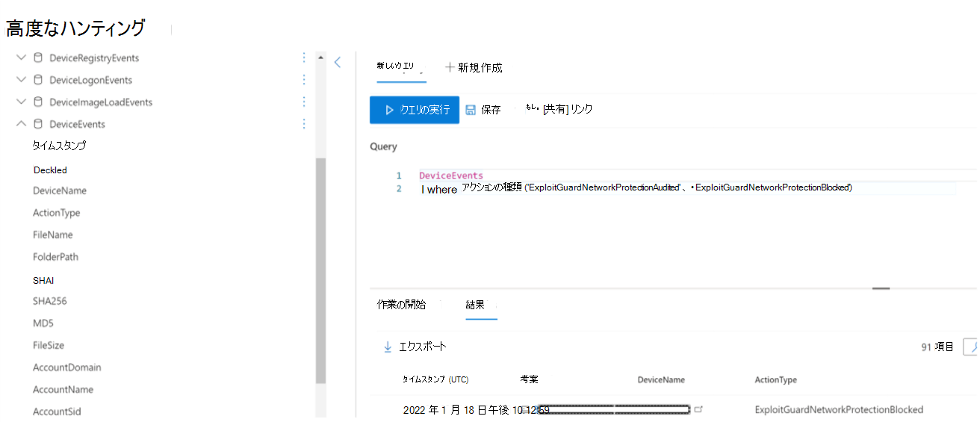
Task: Open more options for DeviceEvents
Action: pos(304,124)
